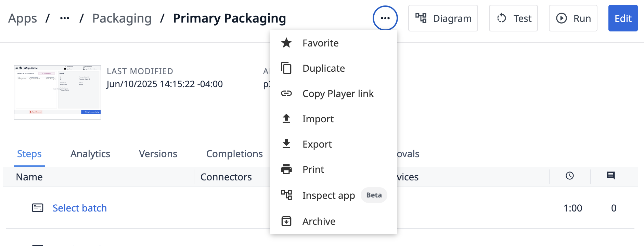Click the chain link icon for Copy Player link
The image size is (644, 246).
tap(286, 93)
